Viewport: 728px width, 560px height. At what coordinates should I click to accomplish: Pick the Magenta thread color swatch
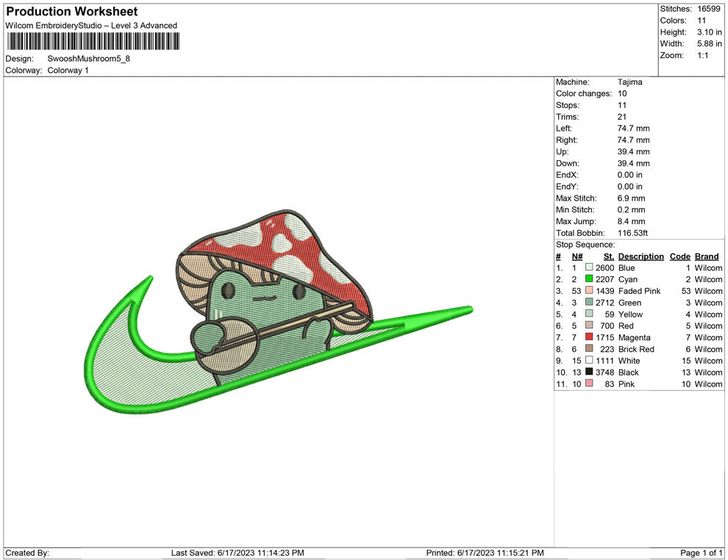pyautogui.click(x=589, y=337)
